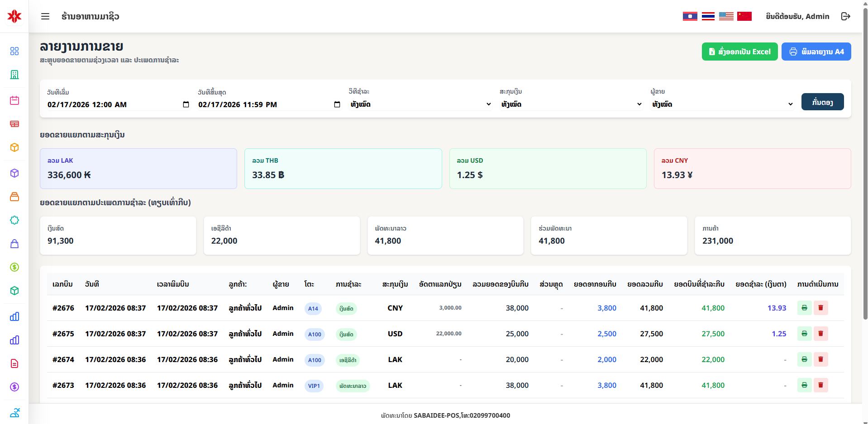Screen dimensions: 868x424
Task: Open start date calendar picker
Action: coord(186,104)
